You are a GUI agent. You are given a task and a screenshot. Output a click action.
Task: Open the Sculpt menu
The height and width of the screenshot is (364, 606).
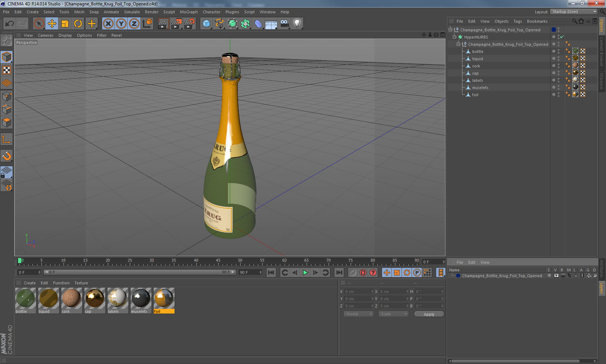[x=169, y=12]
